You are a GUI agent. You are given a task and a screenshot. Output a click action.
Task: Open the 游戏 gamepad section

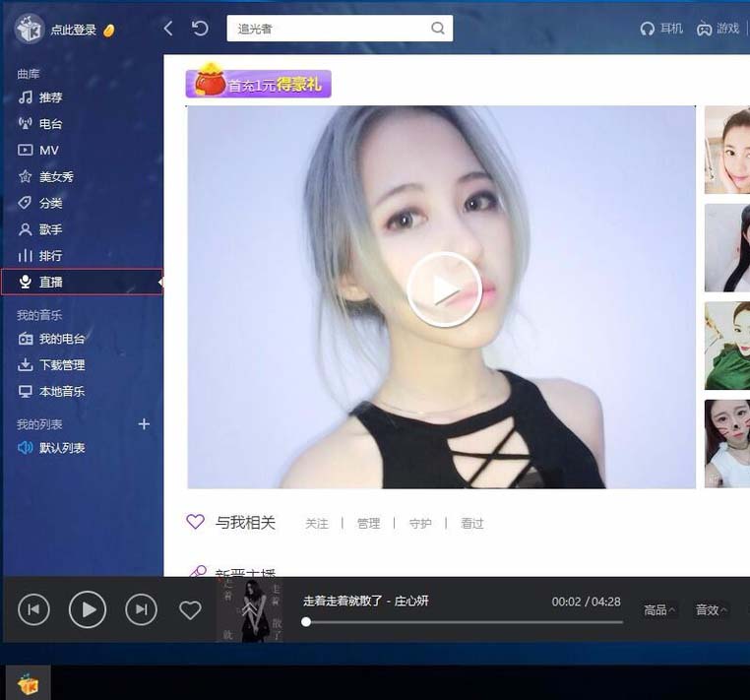718,29
